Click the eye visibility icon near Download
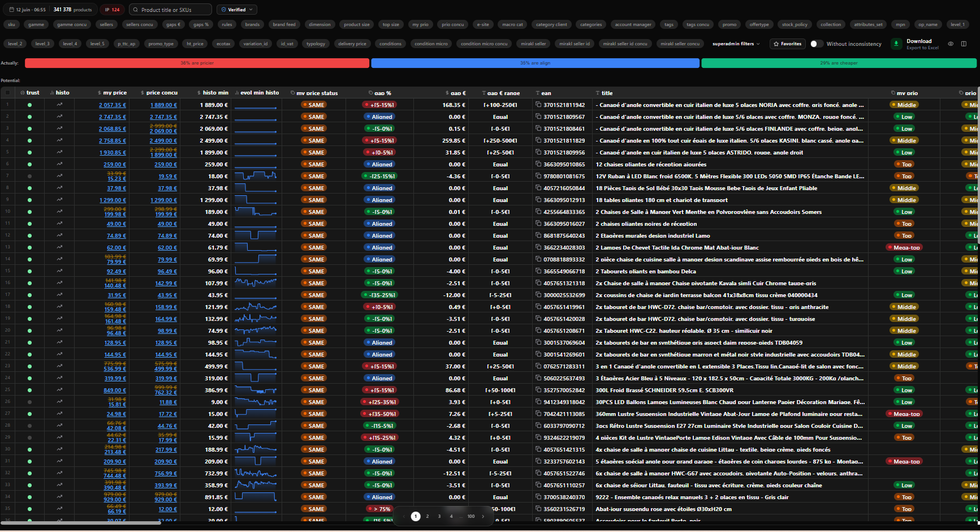 click(x=951, y=44)
